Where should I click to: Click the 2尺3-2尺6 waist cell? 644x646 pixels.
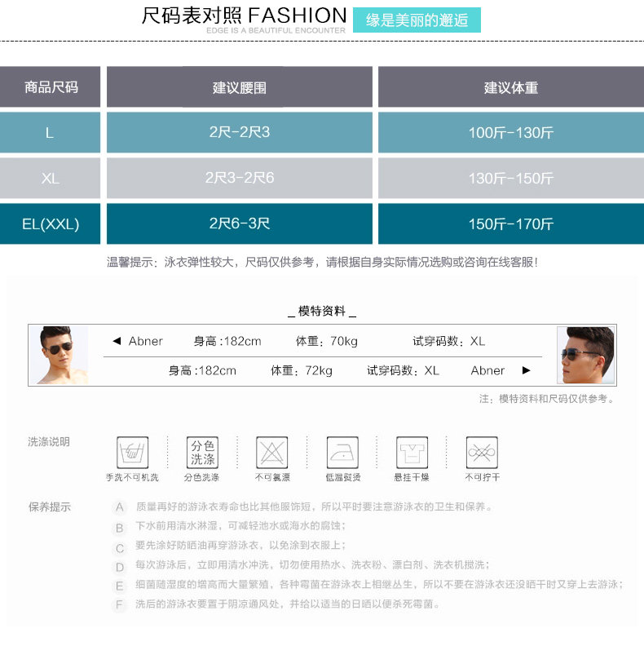coord(240,179)
